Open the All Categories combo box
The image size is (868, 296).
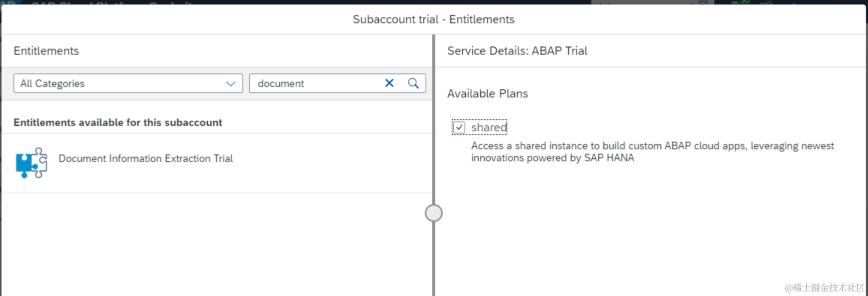click(x=120, y=83)
